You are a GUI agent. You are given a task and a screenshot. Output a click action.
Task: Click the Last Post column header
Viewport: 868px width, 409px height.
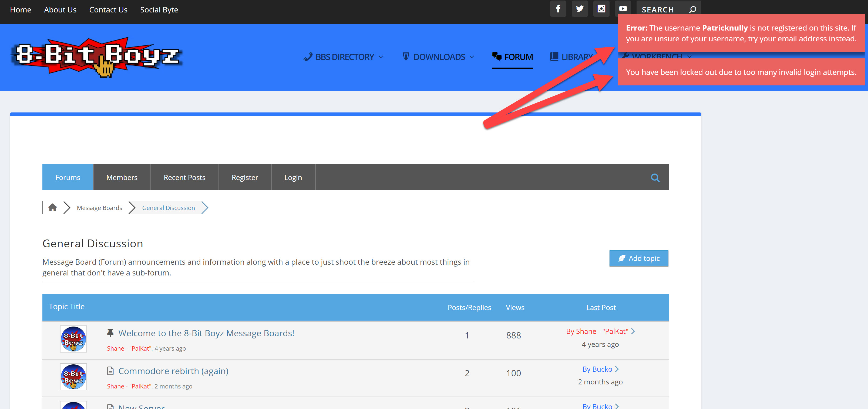point(601,308)
